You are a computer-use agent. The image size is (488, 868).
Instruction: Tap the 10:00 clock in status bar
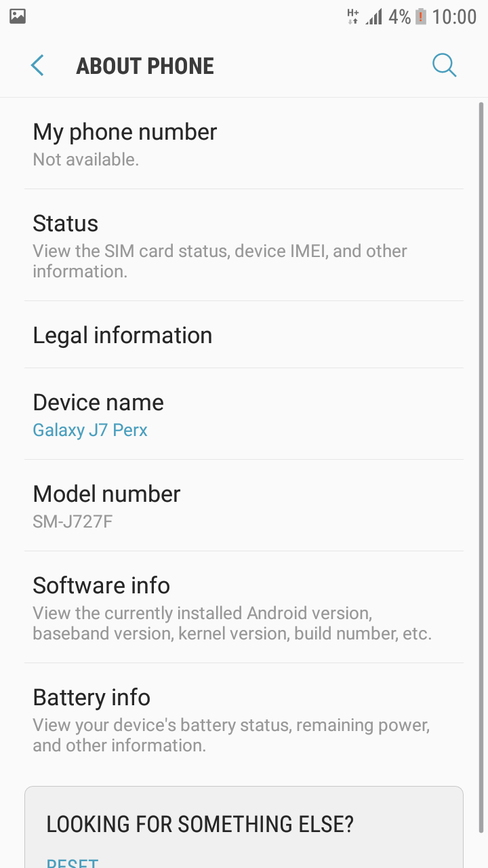(x=454, y=16)
